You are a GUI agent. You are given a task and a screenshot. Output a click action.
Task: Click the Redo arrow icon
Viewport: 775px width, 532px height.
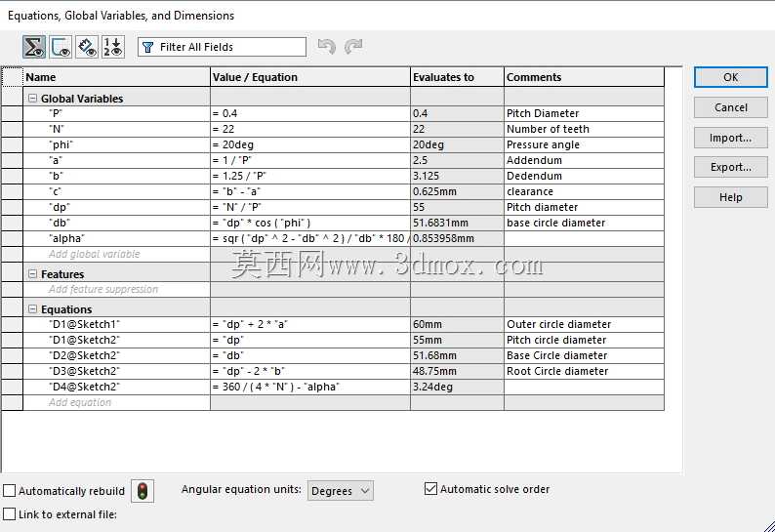tap(353, 47)
